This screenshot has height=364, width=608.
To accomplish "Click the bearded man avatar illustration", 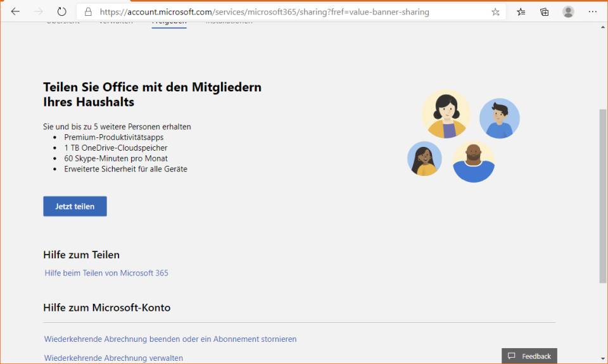I will (474, 161).
